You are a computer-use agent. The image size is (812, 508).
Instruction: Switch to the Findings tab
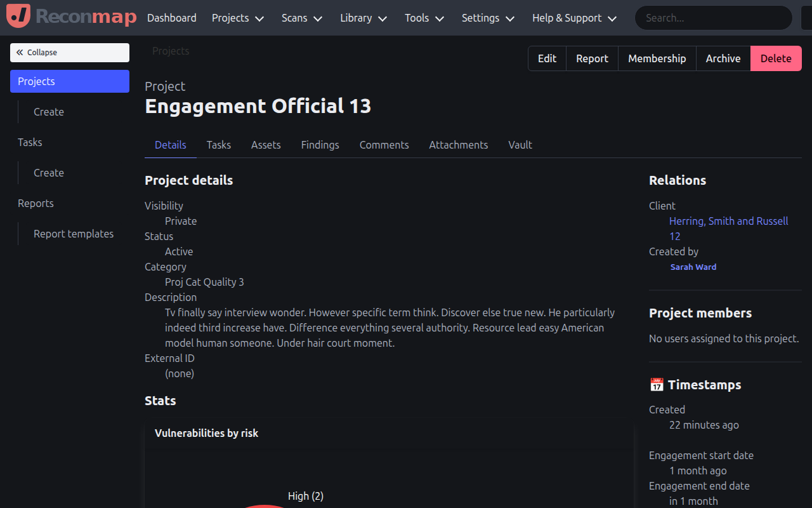(320, 145)
